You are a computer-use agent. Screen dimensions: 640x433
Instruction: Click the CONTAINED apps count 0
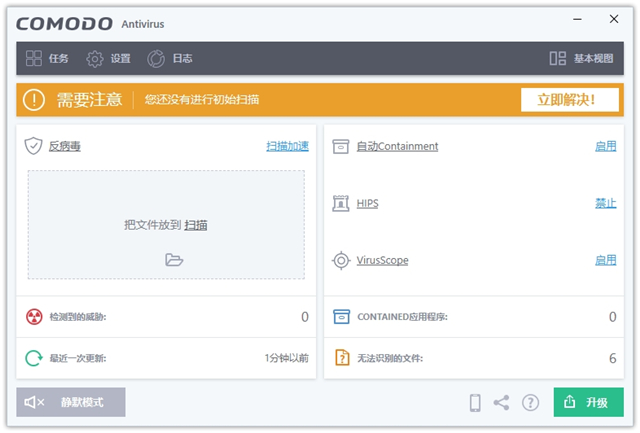[x=613, y=317]
